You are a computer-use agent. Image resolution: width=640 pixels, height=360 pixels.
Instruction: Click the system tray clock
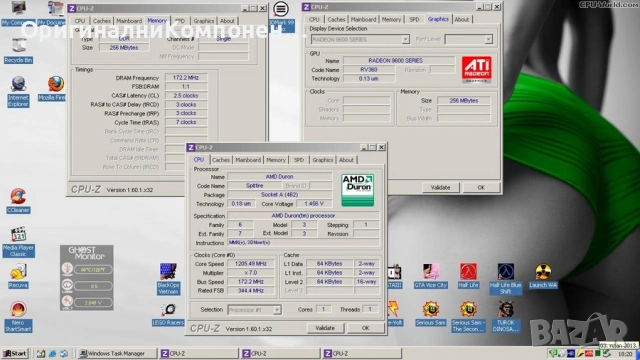625,354
